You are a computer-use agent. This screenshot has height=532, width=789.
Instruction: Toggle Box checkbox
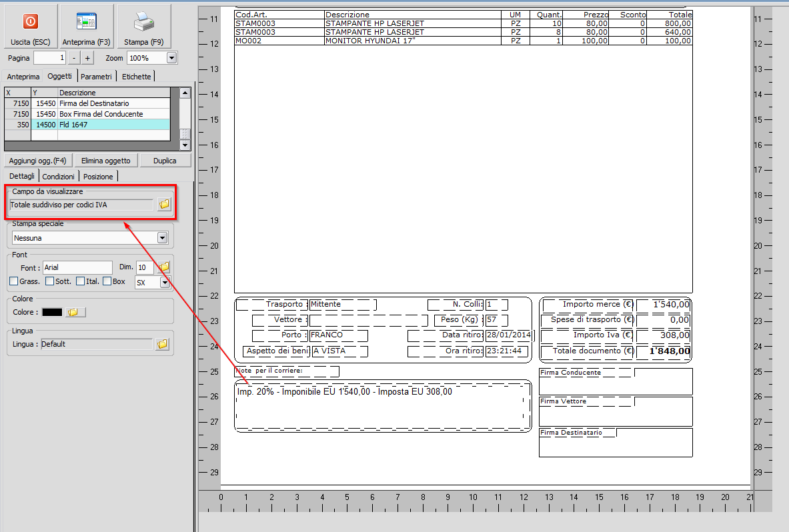(107, 281)
